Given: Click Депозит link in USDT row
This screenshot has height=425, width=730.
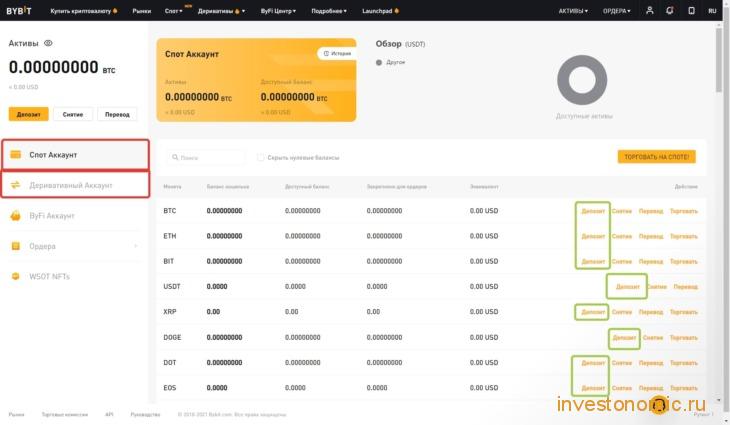Looking at the screenshot, I should pos(628,287).
